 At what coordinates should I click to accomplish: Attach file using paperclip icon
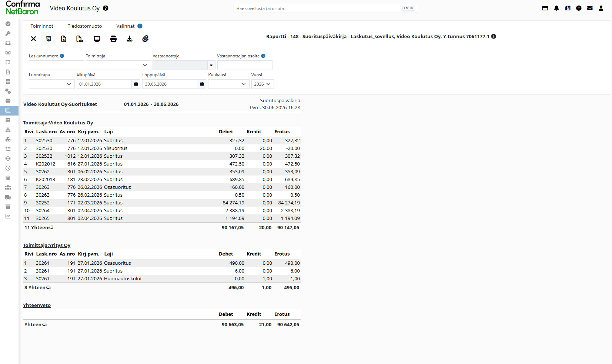point(146,39)
